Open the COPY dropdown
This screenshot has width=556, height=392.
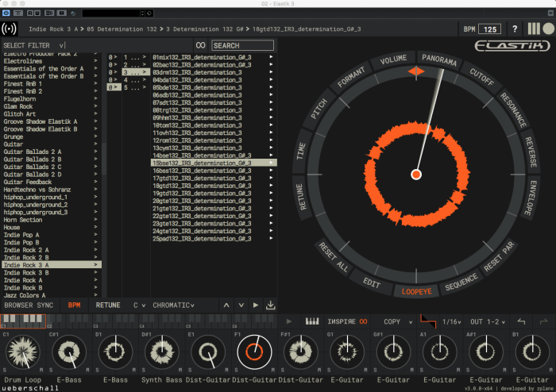[x=398, y=321]
